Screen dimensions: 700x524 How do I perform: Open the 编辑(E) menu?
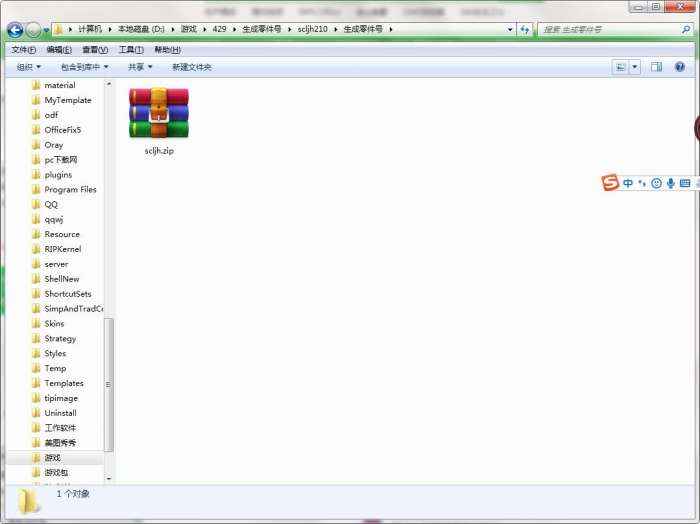(59, 50)
